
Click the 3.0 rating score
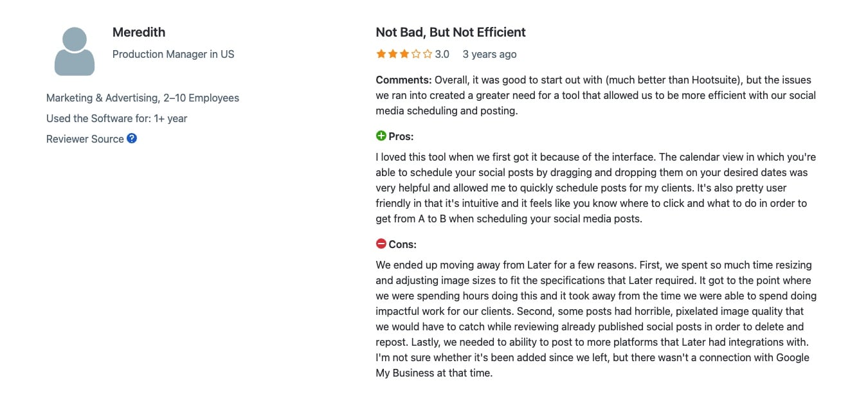click(442, 54)
